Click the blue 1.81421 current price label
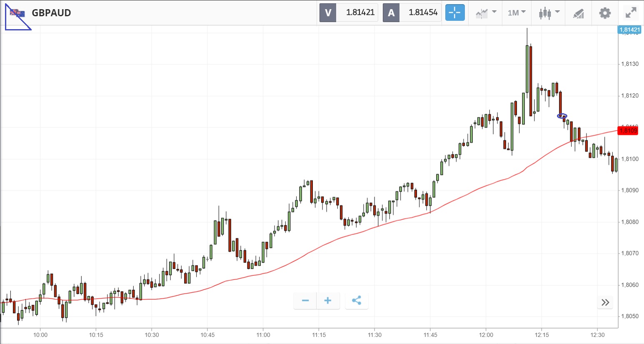This screenshot has height=344, width=644. [x=629, y=30]
